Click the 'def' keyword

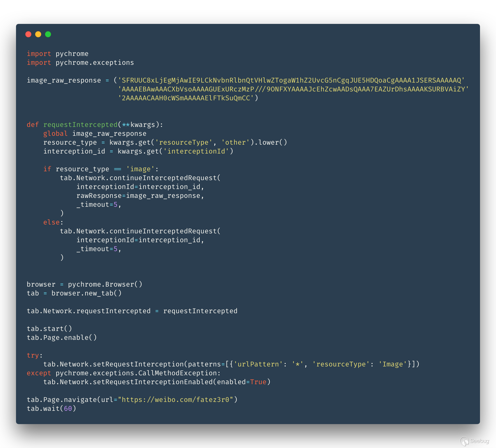pyautogui.click(x=33, y=125)
